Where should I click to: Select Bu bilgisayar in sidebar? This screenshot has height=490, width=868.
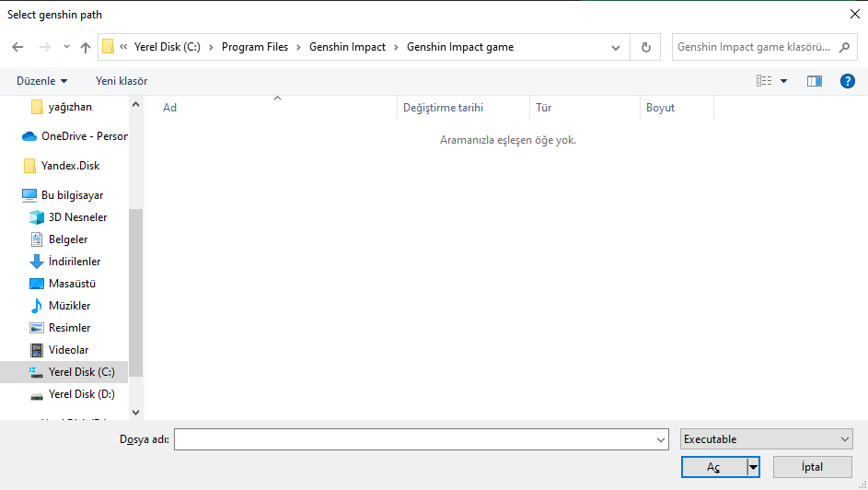click(x=72, y=195)
